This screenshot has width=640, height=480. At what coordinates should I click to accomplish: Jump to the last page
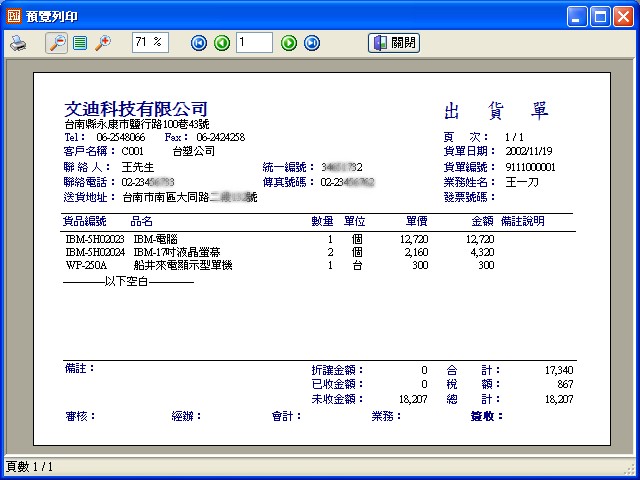click(x=312, y=43)
